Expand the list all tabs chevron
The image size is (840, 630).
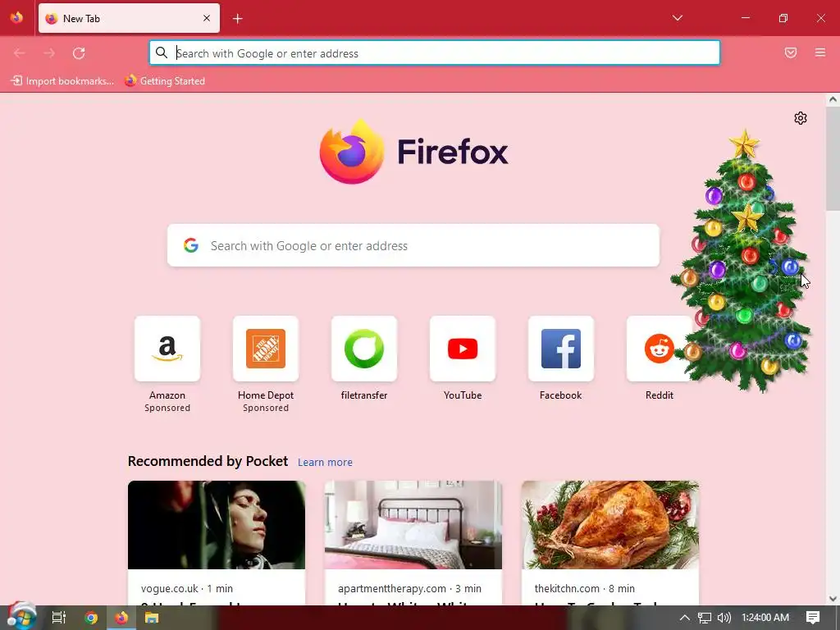677,18
